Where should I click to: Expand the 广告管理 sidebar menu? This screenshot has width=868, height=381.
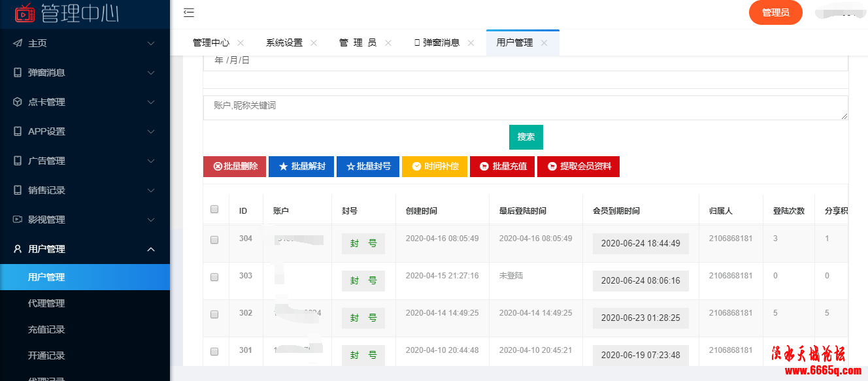tap(151, 161)
